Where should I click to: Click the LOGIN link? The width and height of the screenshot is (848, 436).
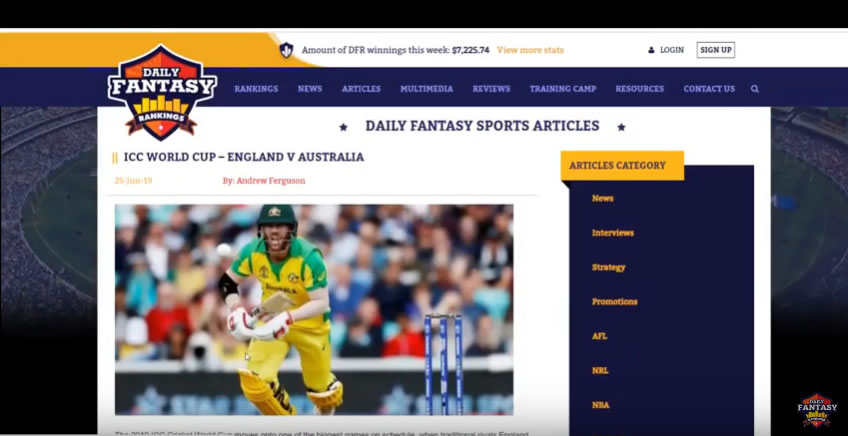672,50
